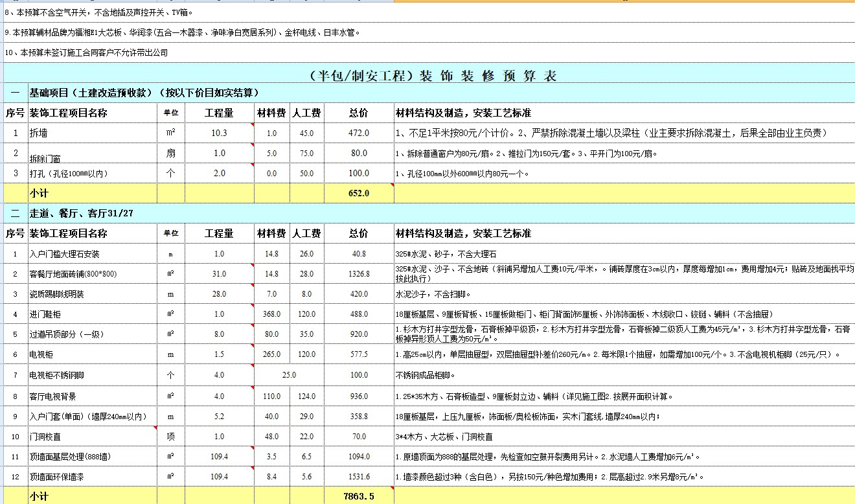Viewport: 855px width, 504px height.
Task: Click unit 项 in 门洞校直 row
Action: 171,437
